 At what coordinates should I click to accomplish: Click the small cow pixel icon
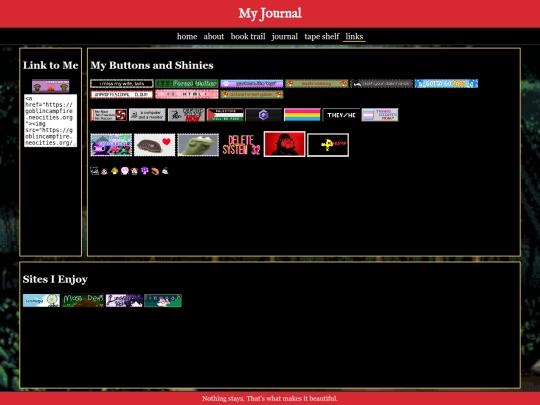(x=104, y=171)
